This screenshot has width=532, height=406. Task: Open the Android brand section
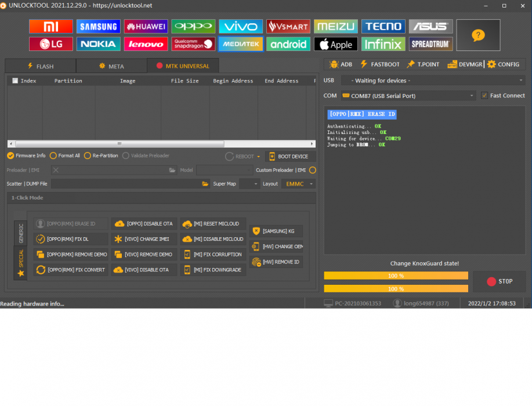click(288, 44)
